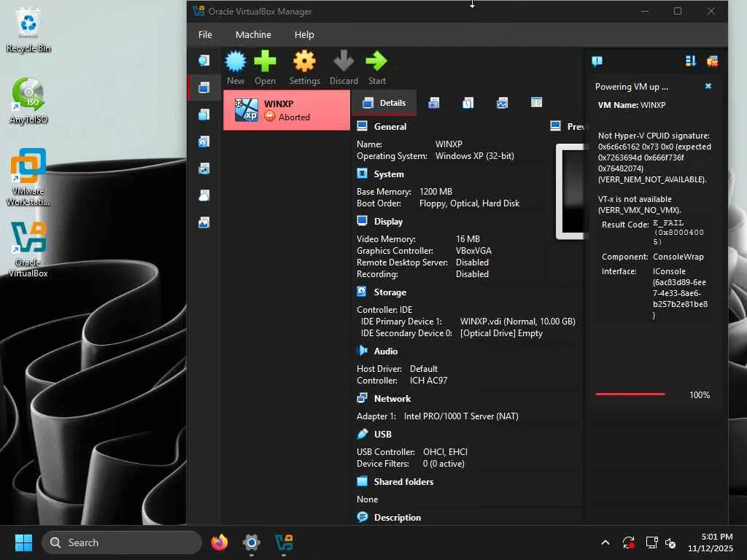Open the Cloud profiles sidebar icon
Screen dimensions: 747x560
[x=204, y=195]
